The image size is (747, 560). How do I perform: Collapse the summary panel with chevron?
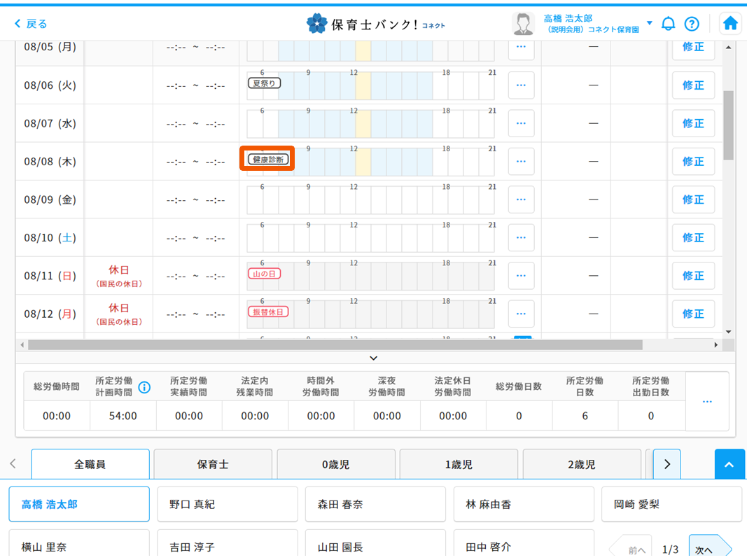(x=373, y=358)
